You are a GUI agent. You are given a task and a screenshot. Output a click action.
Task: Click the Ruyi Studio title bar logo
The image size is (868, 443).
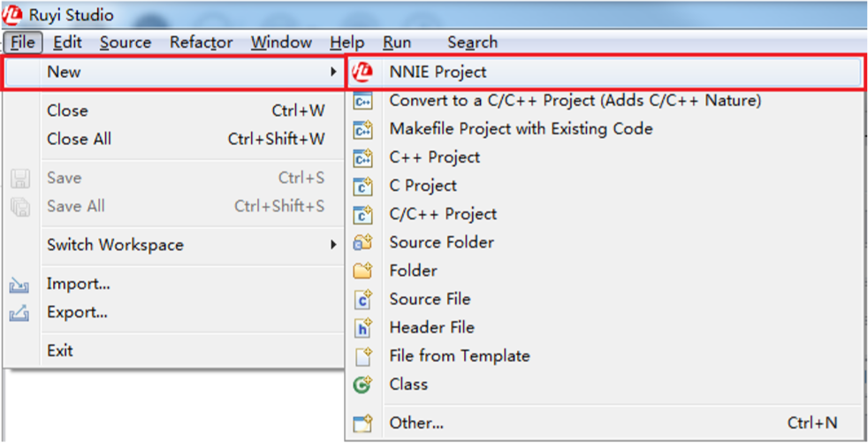(13, 15)
